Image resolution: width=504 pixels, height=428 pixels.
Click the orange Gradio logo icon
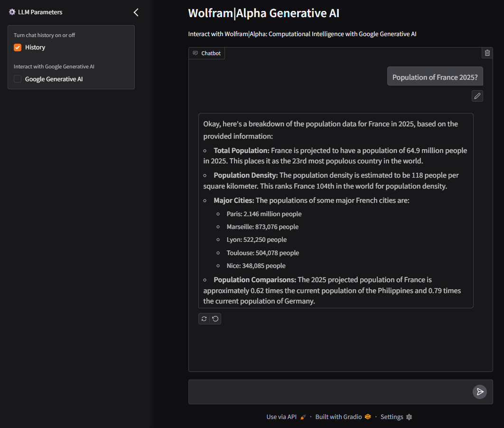367,417
